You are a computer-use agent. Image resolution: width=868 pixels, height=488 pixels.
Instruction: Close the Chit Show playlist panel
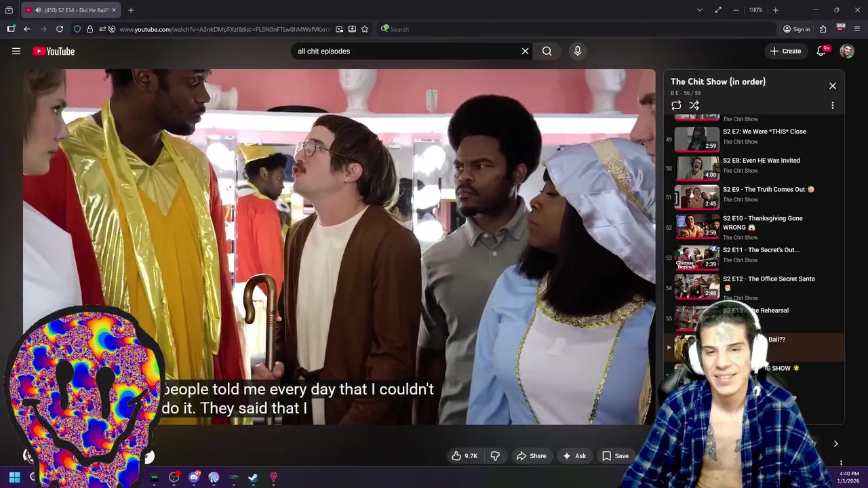pos(833,86)
